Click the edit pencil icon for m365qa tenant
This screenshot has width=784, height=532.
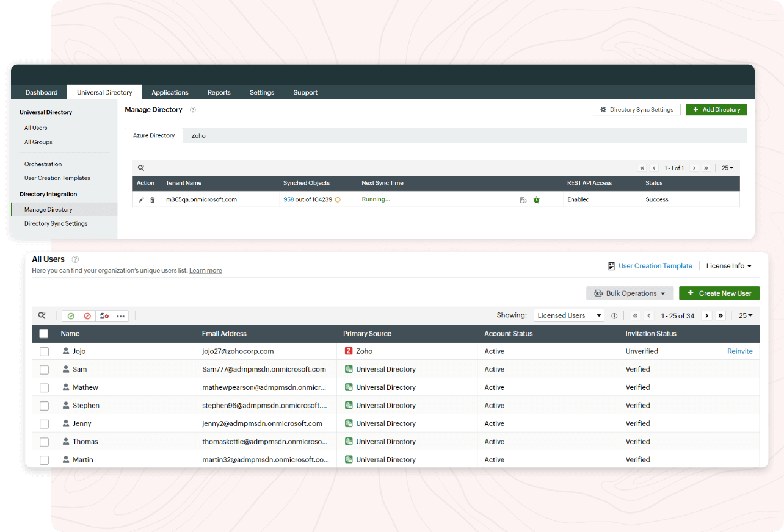(142, 200)
